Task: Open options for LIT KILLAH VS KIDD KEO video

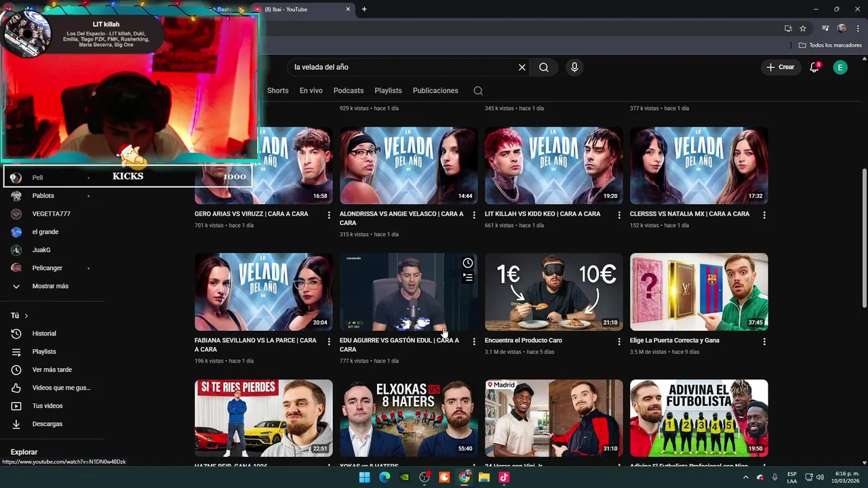Action: (x=619, y=215)
